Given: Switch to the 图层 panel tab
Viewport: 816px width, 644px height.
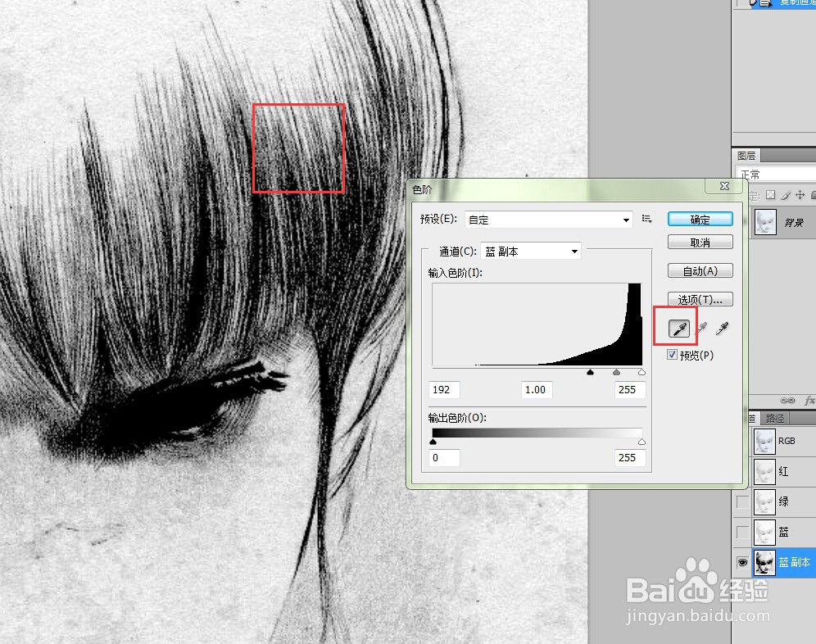Looking at the screenshot, I should pos(746,155).
